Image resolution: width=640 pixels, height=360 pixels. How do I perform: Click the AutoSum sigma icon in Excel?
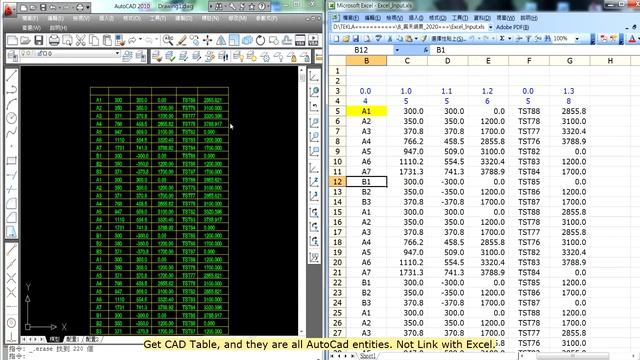[x=502, y=38]
